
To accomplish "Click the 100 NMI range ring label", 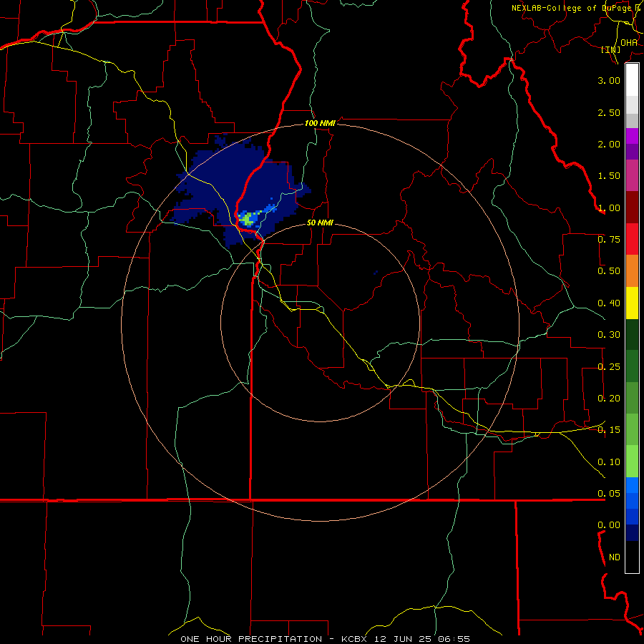I will point(320,123).
